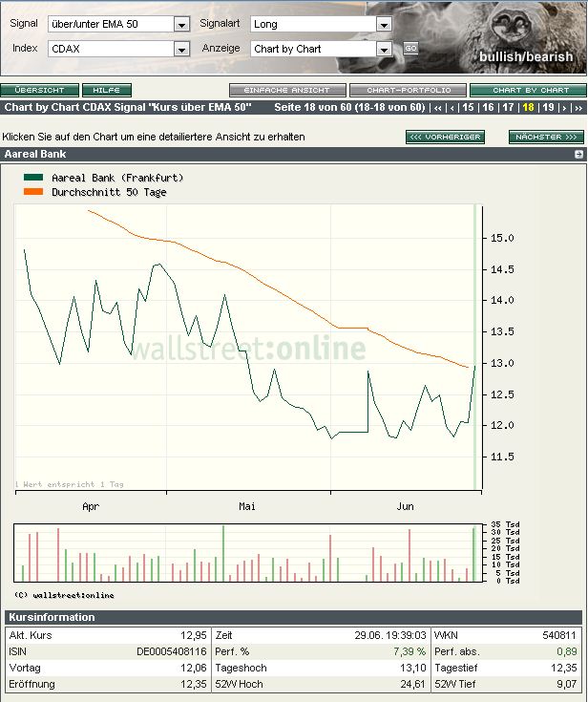This screenshot has width=588, height=702.
Task: Click the ISIN value DE0005408116
Action: [172, 651]
